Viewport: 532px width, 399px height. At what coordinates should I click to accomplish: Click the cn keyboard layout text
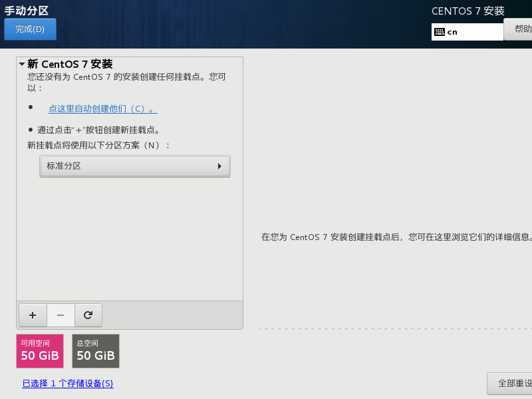pyautogui.click(x=452, y=32)
